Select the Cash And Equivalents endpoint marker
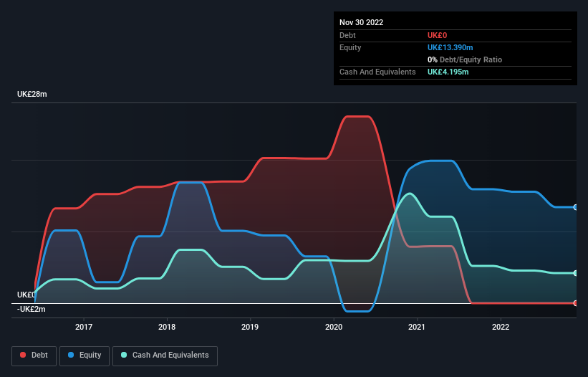 coord(576,273)
